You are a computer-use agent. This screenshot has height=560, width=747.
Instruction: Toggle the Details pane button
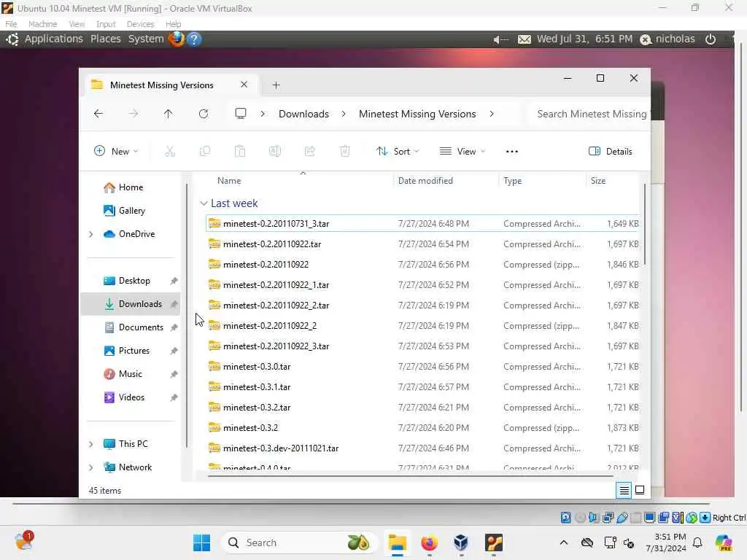(x=611, y=152)
